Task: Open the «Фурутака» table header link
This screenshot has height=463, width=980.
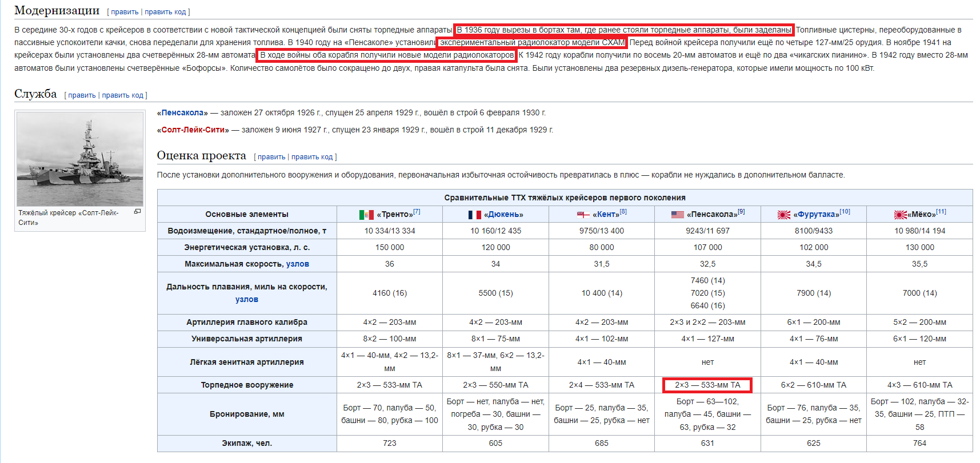Action: click(817, 215)
